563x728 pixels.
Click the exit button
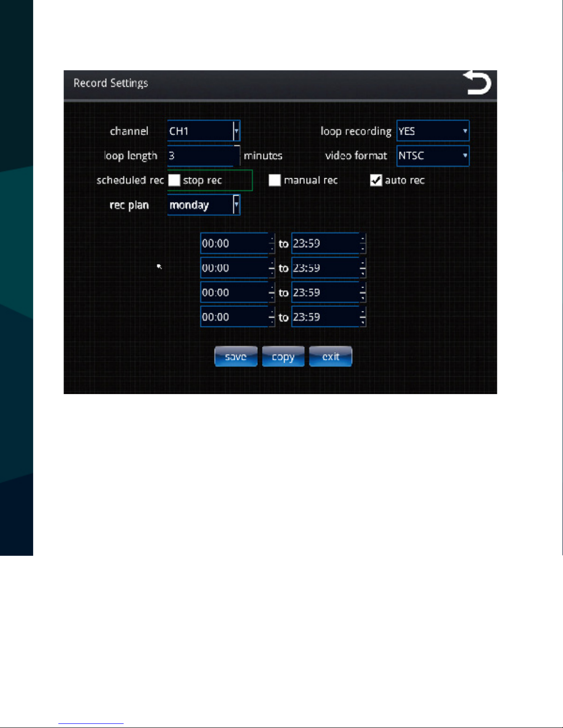[330, 356]
